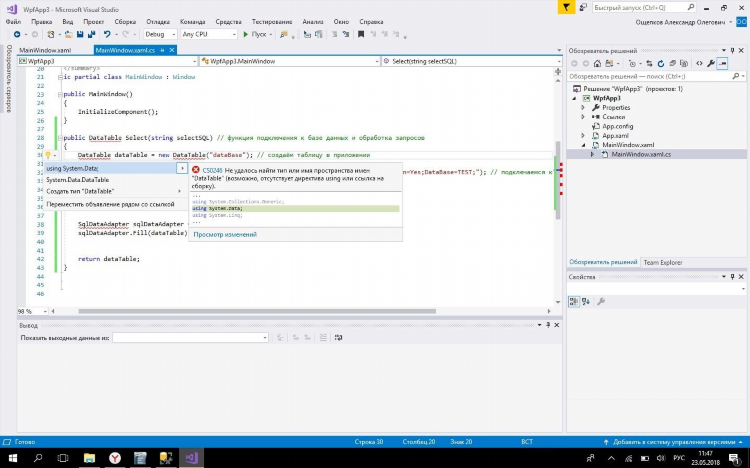Navigate backward with the toolbar arrow
750x468 pixels.
tap(17, 34)
